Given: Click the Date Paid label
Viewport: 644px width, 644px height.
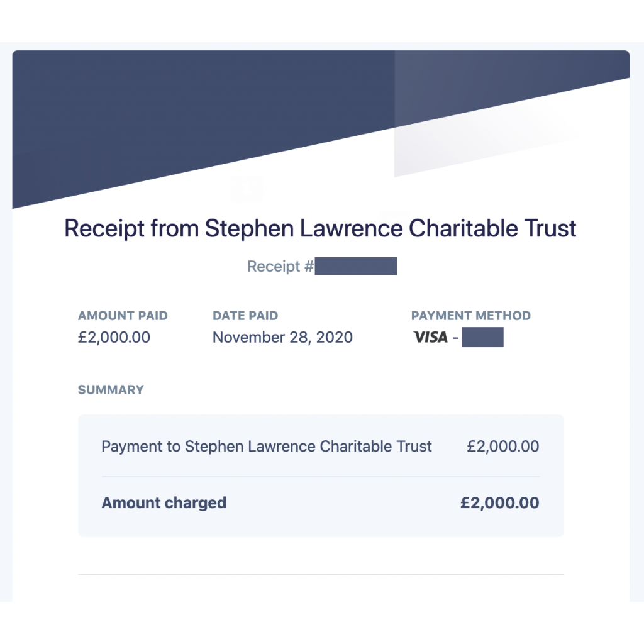Looking at the screenshot, I should 245,316.
